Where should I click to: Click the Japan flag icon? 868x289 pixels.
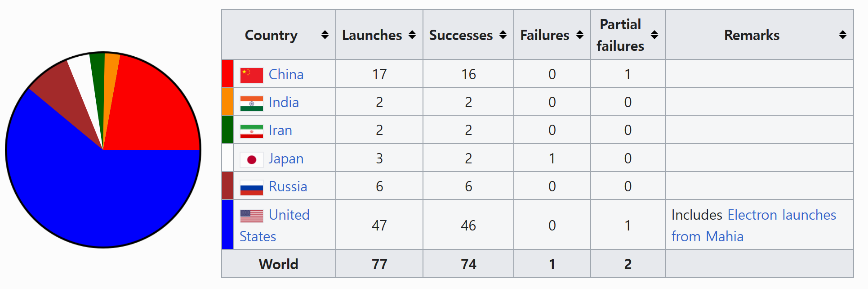[x=252, y=160]
